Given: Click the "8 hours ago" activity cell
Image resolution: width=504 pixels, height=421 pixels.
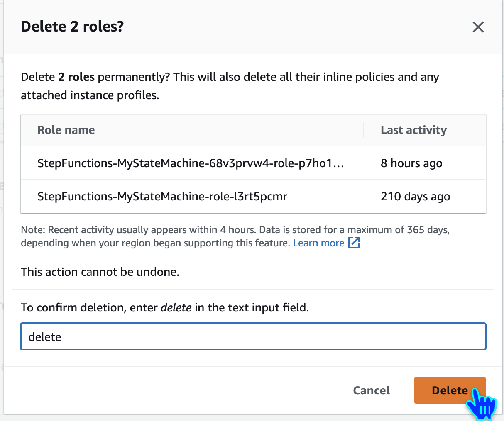Looking at the screenshot, I should coord(411,163).
